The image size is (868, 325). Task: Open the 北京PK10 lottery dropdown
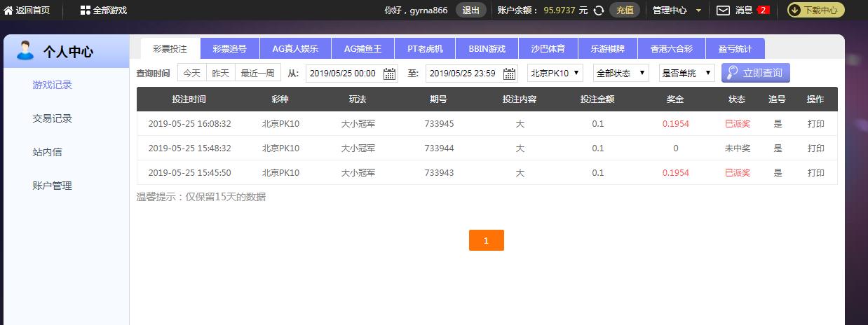[555, 73]
